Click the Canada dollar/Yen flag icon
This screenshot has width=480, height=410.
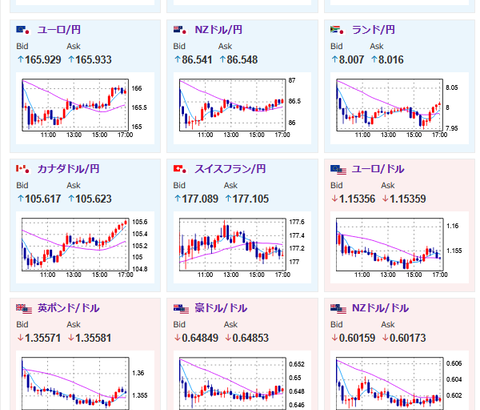23,169
